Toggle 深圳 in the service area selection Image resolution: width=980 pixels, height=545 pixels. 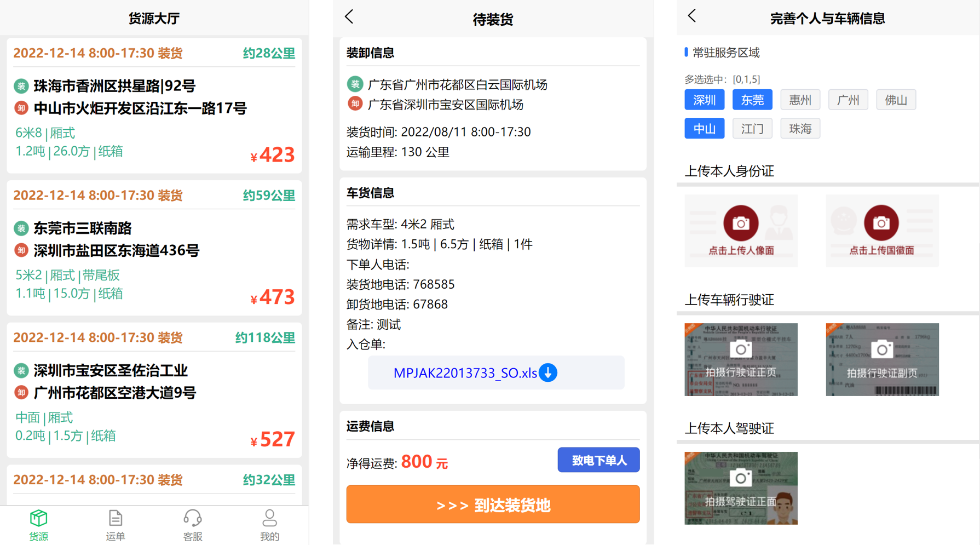coord(705,100)
